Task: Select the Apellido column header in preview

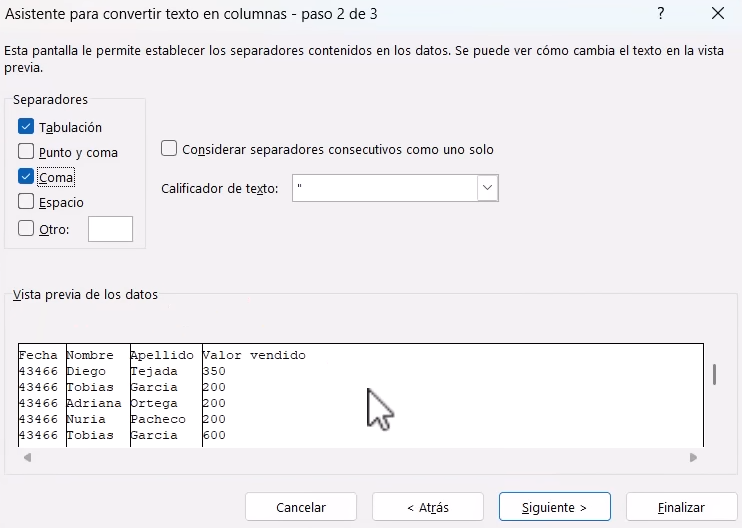Action: tap(162, 355)
